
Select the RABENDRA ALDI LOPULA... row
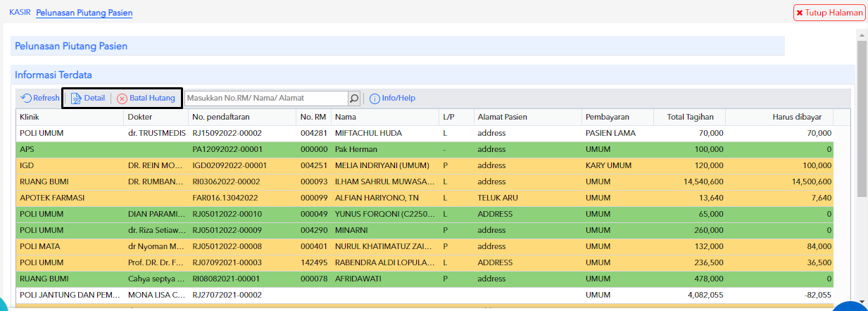[x=424, y=262]
